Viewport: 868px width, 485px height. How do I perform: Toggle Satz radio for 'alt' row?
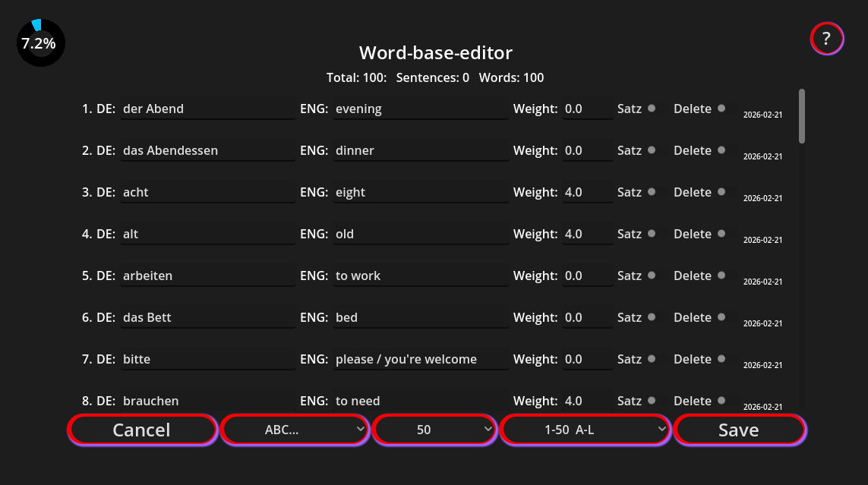(x=651, y=233)
